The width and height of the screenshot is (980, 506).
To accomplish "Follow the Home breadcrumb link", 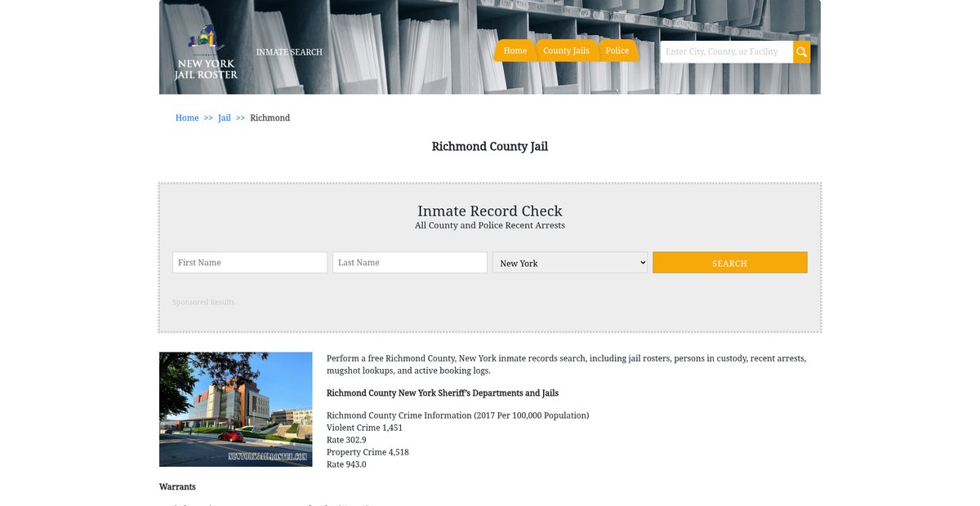I will (187, 118).
